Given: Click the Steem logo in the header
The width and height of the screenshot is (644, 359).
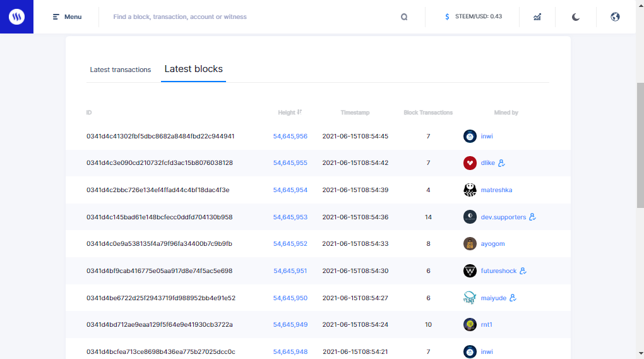Looking at the screenshot, I should (16, 17).
